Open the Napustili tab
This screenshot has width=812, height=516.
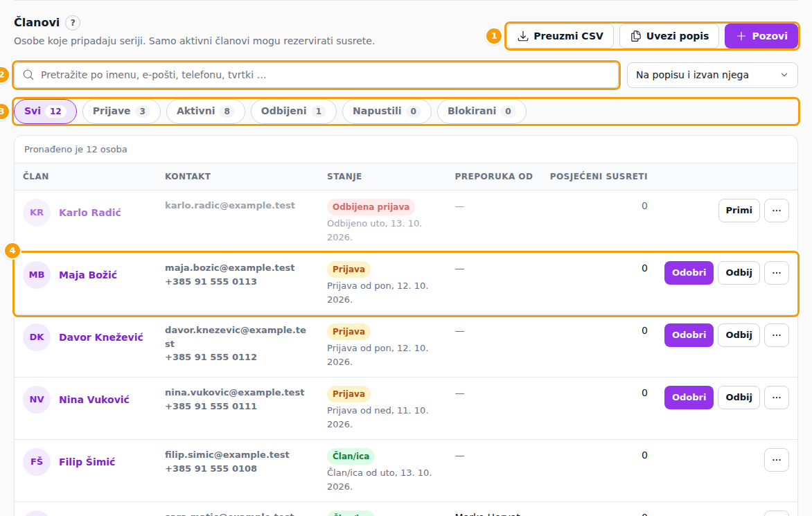[387, 112]
